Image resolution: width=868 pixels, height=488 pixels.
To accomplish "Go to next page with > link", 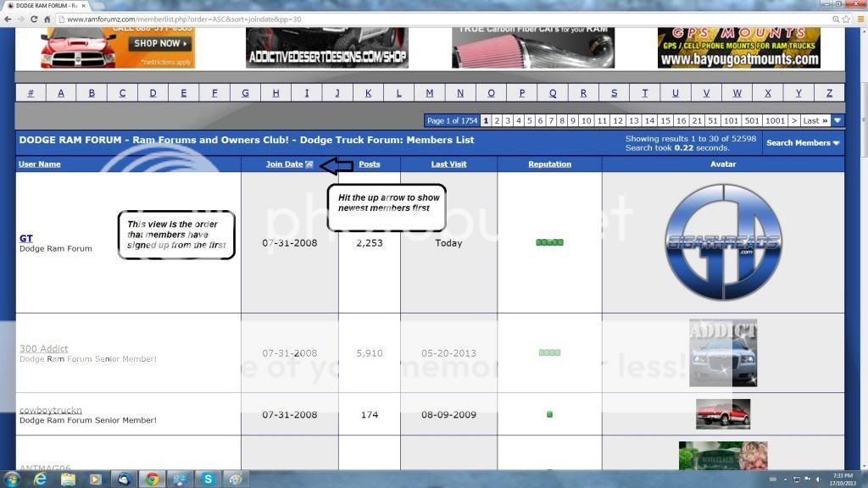I will pos(793,120).
